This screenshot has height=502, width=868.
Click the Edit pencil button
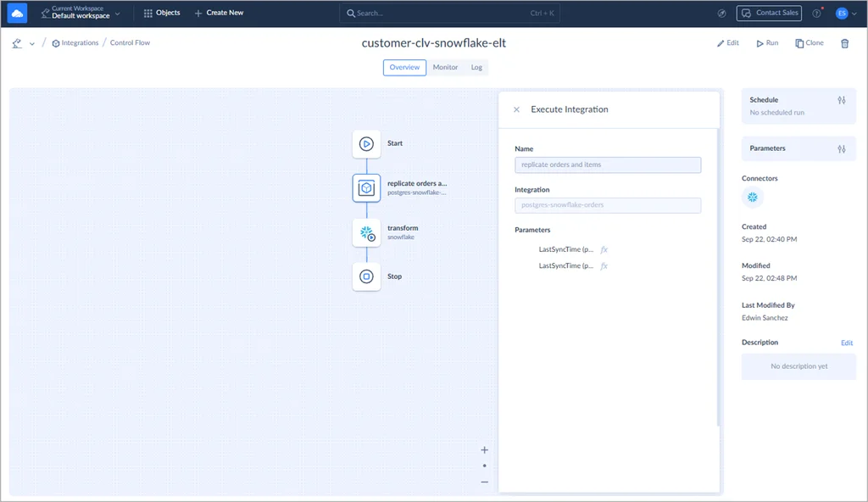pos(728,42)
